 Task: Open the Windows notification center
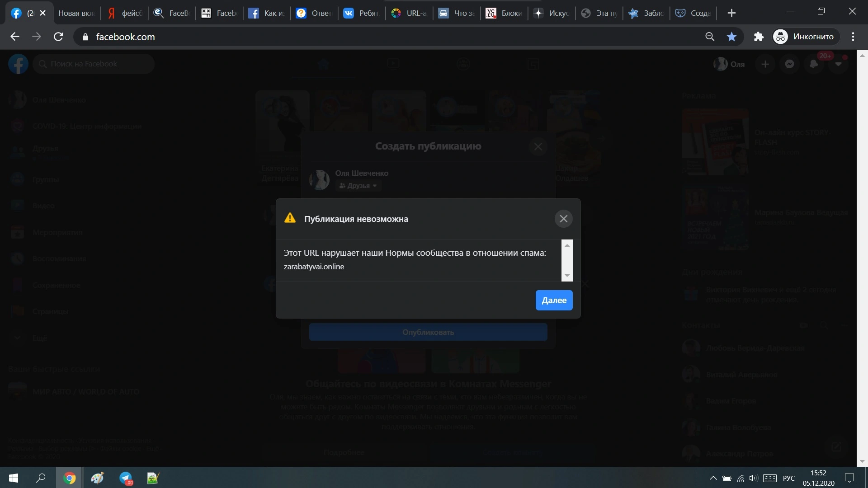coord(849,478)
